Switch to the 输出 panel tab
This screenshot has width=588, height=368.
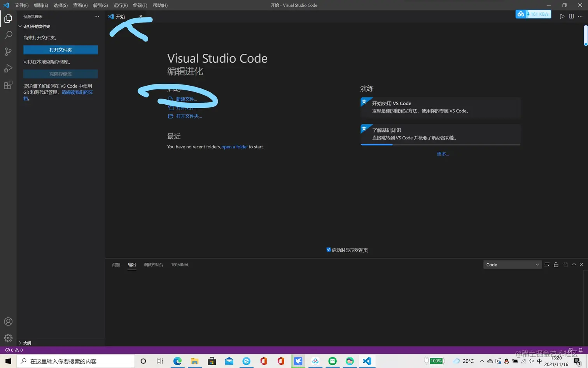tap(132, 265)
